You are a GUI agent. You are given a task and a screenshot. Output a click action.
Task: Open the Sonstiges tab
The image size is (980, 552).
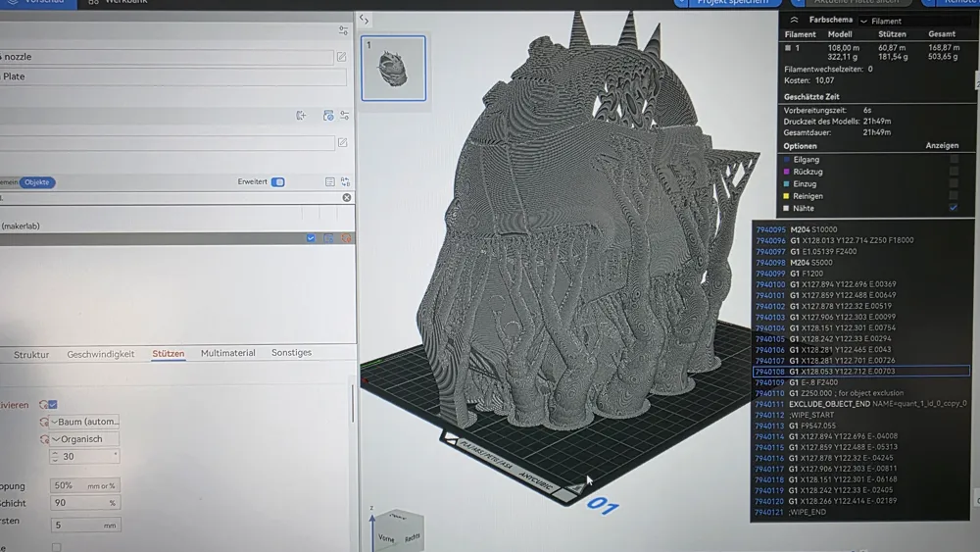291,353
